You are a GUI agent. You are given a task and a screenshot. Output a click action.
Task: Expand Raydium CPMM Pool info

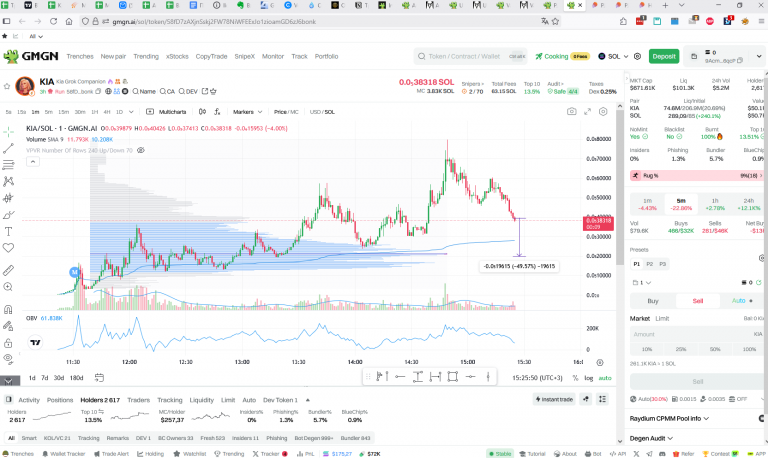669,418
